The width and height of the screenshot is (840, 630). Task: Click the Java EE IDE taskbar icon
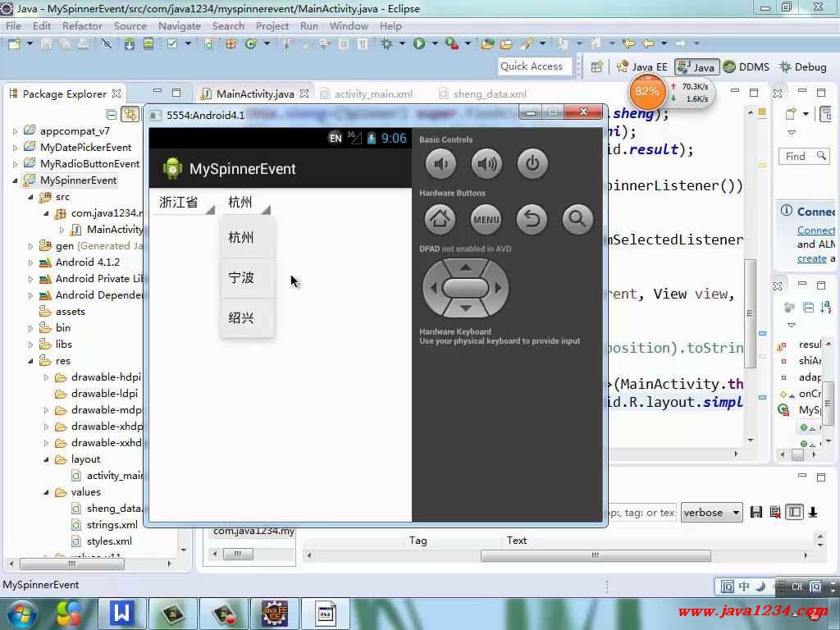pos(274,614)
